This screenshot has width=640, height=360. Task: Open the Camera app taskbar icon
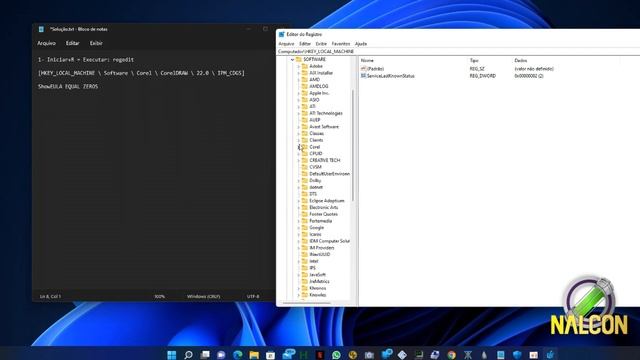click(x=369, y=355)
